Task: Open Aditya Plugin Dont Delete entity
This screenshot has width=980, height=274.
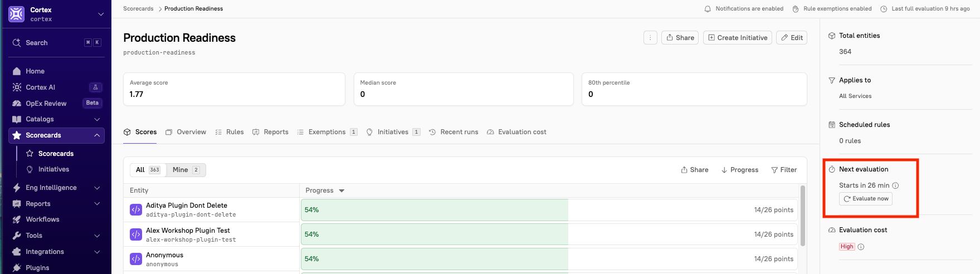Action: pyautogui.click(x=187, y=205)
